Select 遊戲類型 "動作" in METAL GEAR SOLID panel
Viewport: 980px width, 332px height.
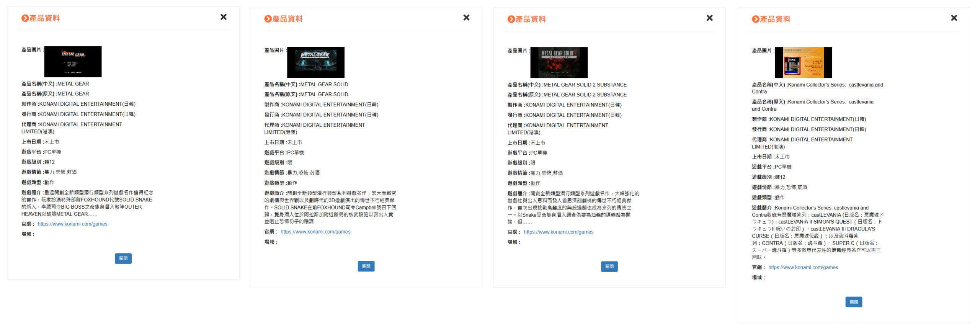292,183
